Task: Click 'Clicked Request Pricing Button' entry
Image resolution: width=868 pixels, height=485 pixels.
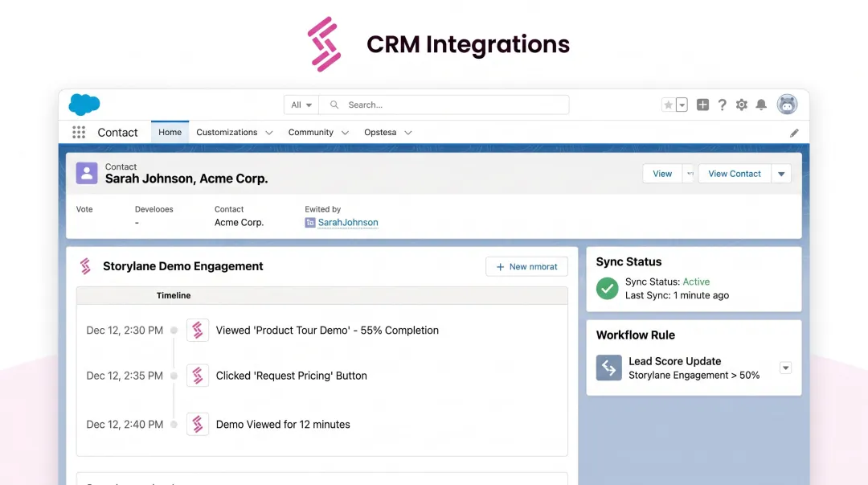Action: [x=291, y=376]
